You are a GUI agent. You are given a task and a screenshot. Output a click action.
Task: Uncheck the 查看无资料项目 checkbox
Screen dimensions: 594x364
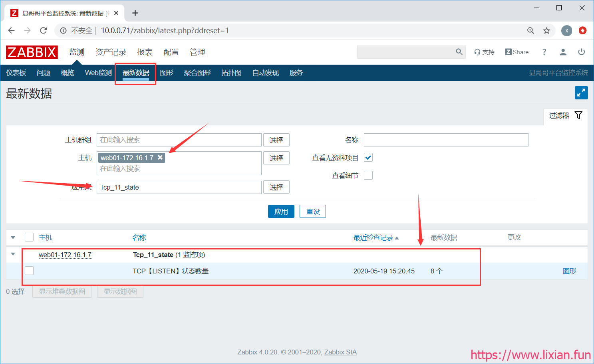[x=368, y=158]
